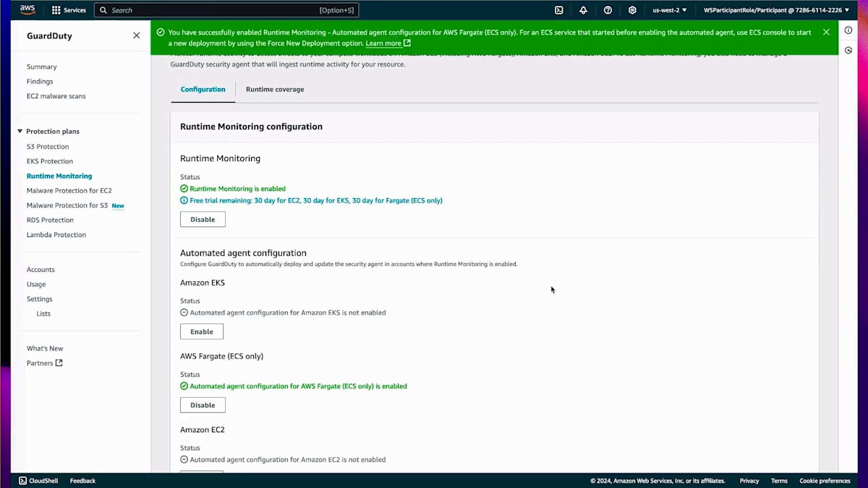The width and height of the screenshot is (868, 488).
Task: Open RDS Protection plan
Action: (x=50, y=220)
